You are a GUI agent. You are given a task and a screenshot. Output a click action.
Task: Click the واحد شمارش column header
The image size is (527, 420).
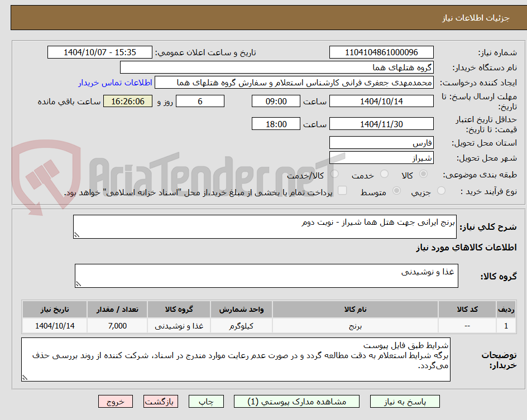tap(241, 309)
